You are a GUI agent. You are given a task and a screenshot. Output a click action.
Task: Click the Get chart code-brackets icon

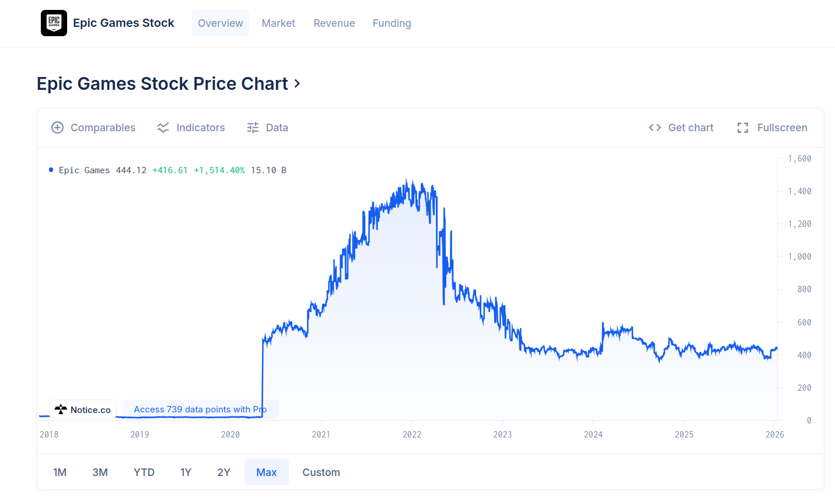click(x=655, y=128)
